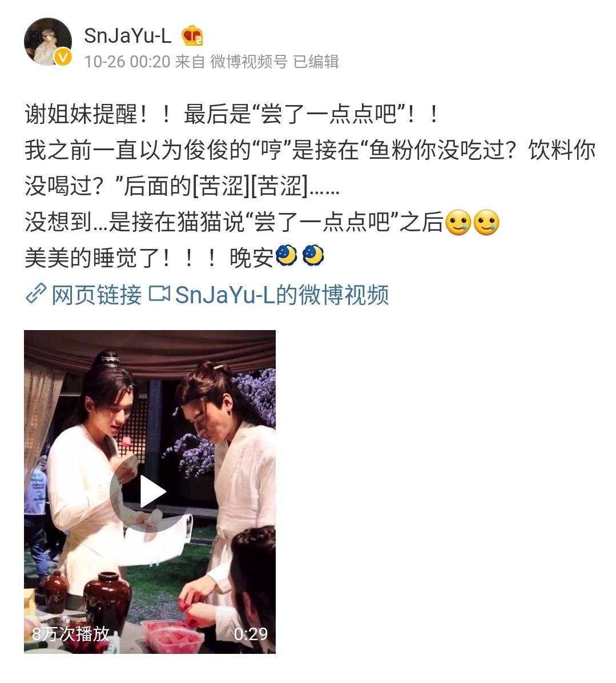Open SnJaYu-L的微博视频 link
This screenshot has width=616, height=683.
click(281, 295)
